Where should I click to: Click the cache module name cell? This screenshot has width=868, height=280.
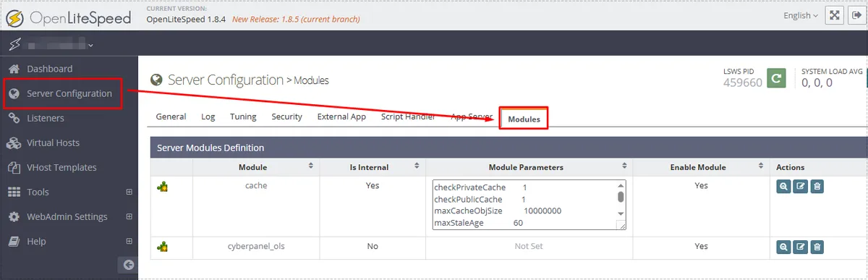click(x=257, y=185)
